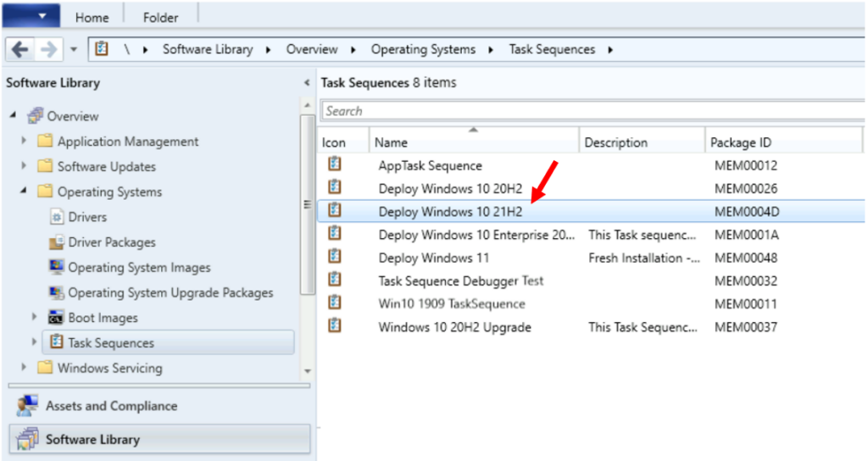Image resolution: width=868 pixels, height=461 pixels.
Task: Go forward with the forward arrow
Action: click(48, 49)
